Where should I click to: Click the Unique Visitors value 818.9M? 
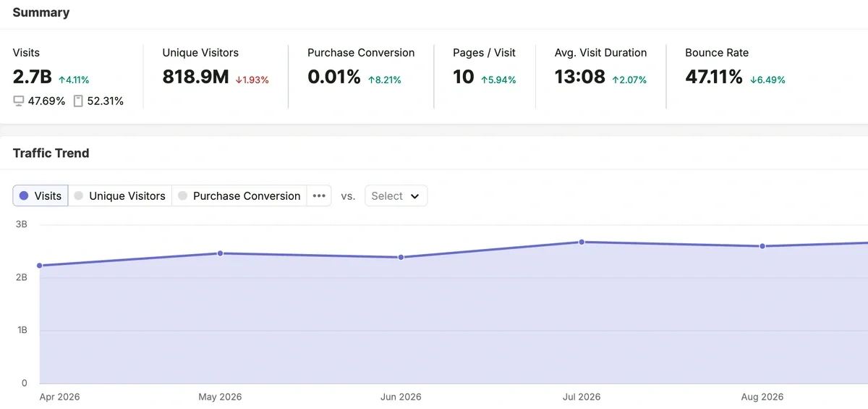(195, 77)
